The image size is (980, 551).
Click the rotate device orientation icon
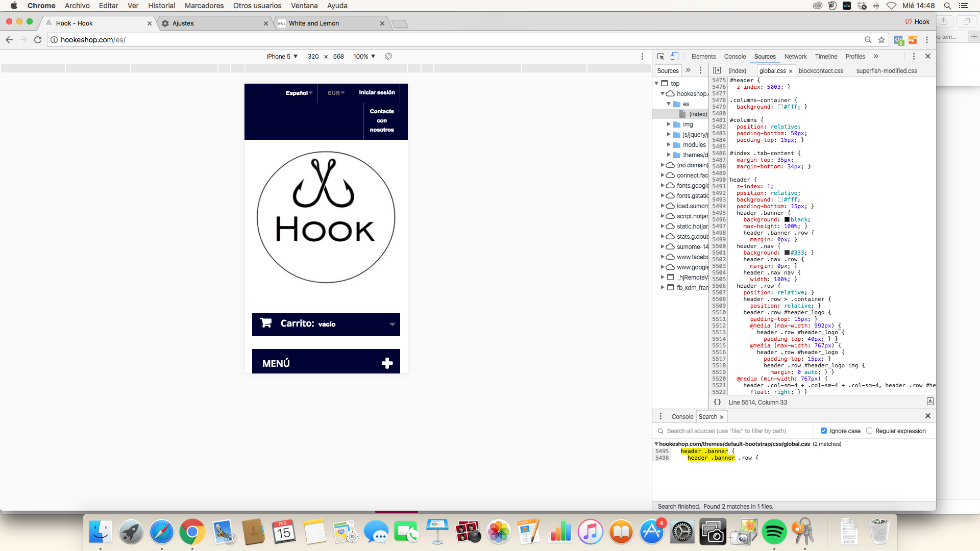(388, 56)
